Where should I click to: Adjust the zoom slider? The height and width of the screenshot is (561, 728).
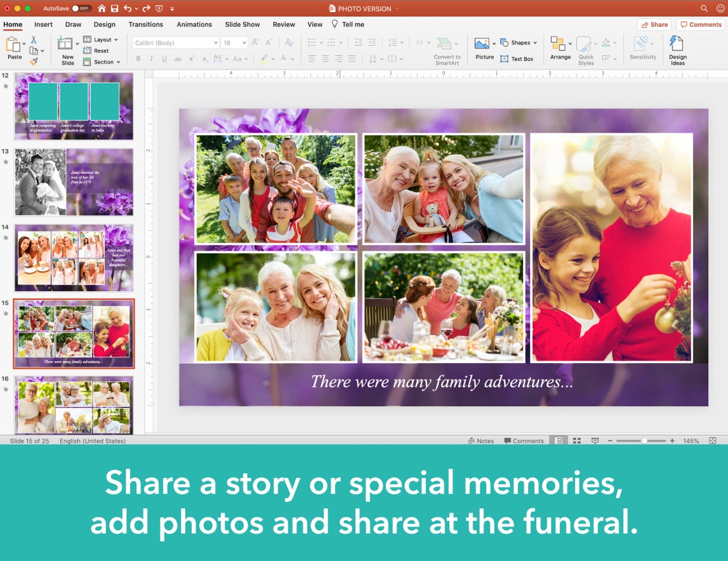tap(643, 440)
